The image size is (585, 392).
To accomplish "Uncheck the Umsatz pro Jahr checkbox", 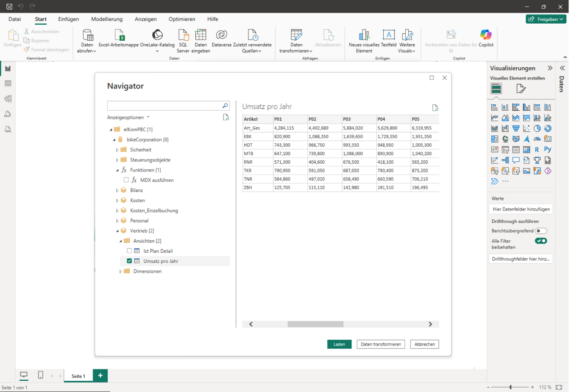I will 129,261.
